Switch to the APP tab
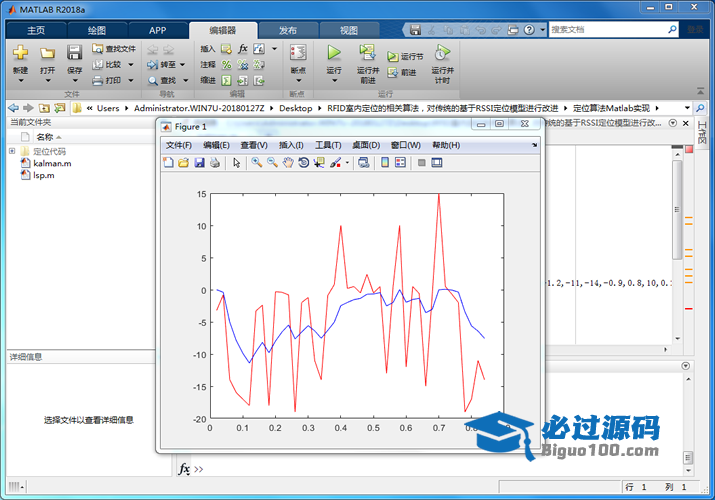The image size is (715, 500). coord(157,30)
